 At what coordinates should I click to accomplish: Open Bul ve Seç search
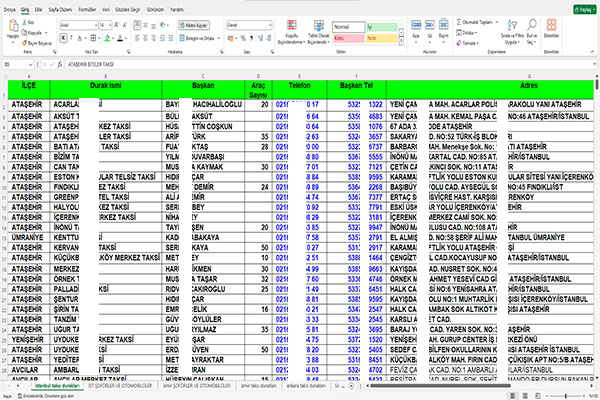532,32
